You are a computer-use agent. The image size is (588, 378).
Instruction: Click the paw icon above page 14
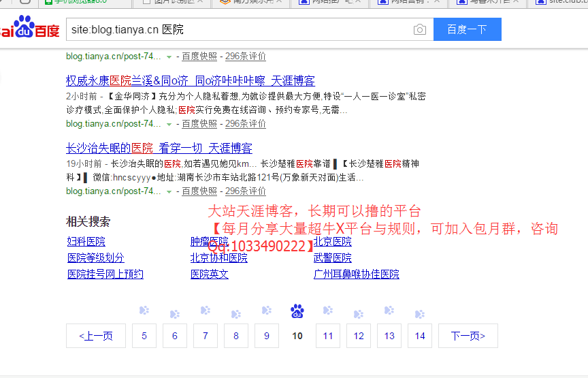click(x=420, y=314)
